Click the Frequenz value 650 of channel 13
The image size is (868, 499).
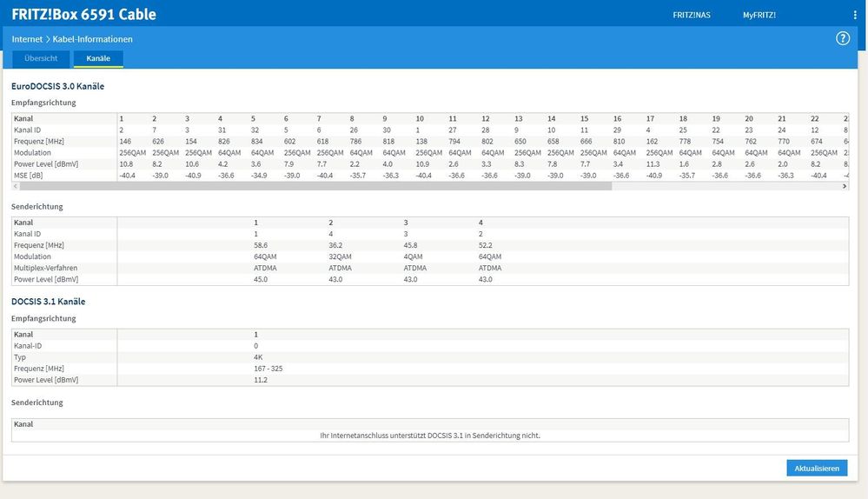pos(520,141)
